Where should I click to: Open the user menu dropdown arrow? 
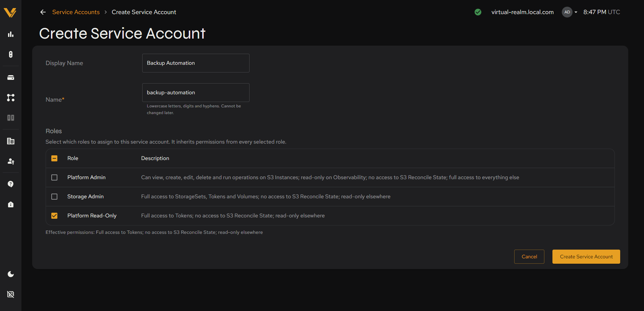click(x=576, y=12)
